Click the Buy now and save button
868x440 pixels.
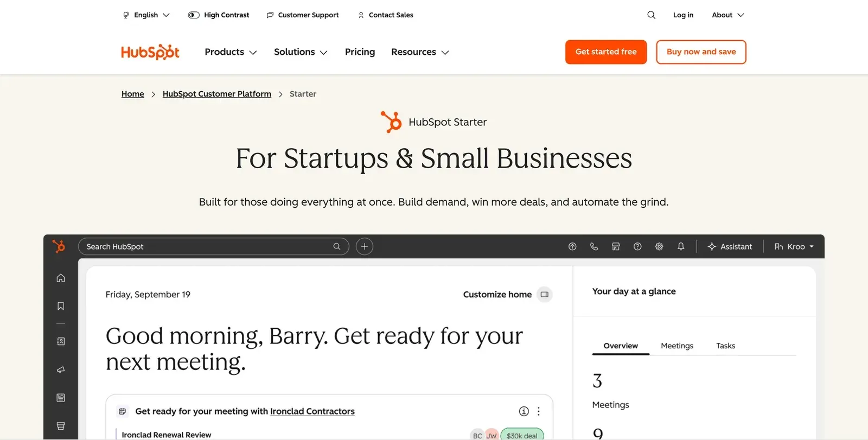(701, 52)
